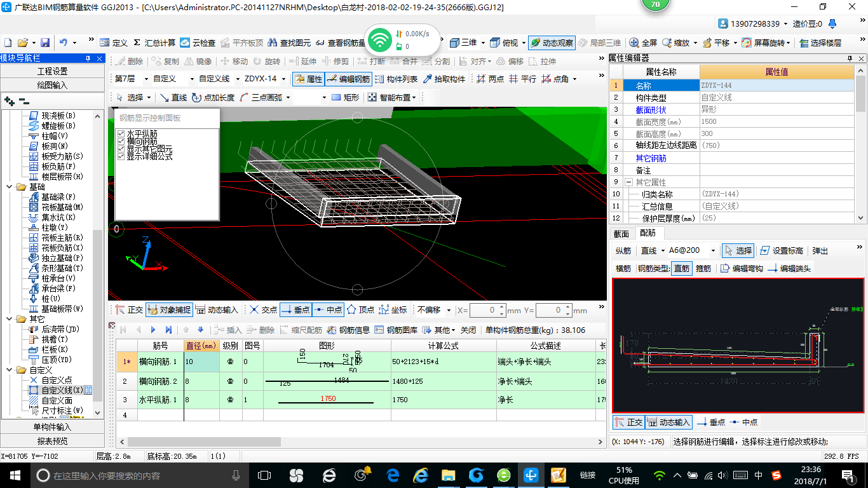Image resolution: width=868 pixels, height=488 pixels.
Task: Click next record arrow in rebar table
Action: click(x=153, y=330)
